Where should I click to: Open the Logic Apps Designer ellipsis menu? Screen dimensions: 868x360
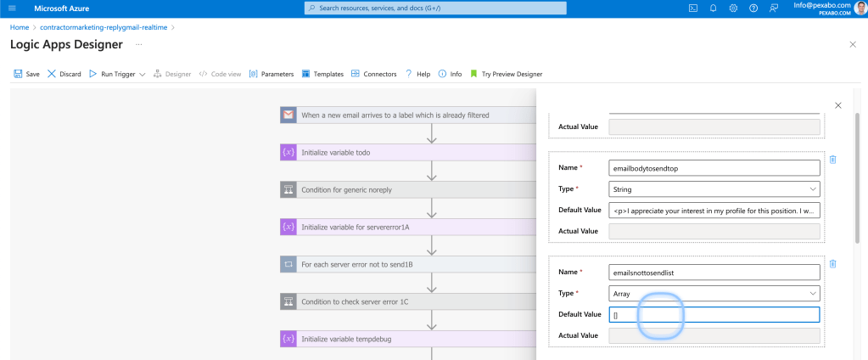point(139,45)
